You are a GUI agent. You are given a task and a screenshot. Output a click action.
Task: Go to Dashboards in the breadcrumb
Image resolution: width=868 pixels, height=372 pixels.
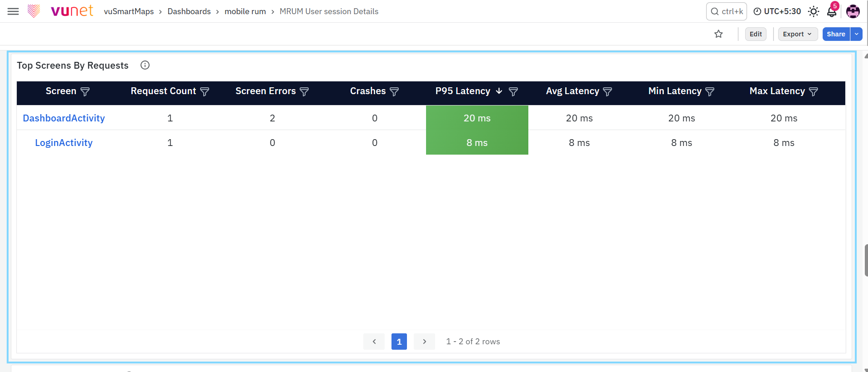189,11
